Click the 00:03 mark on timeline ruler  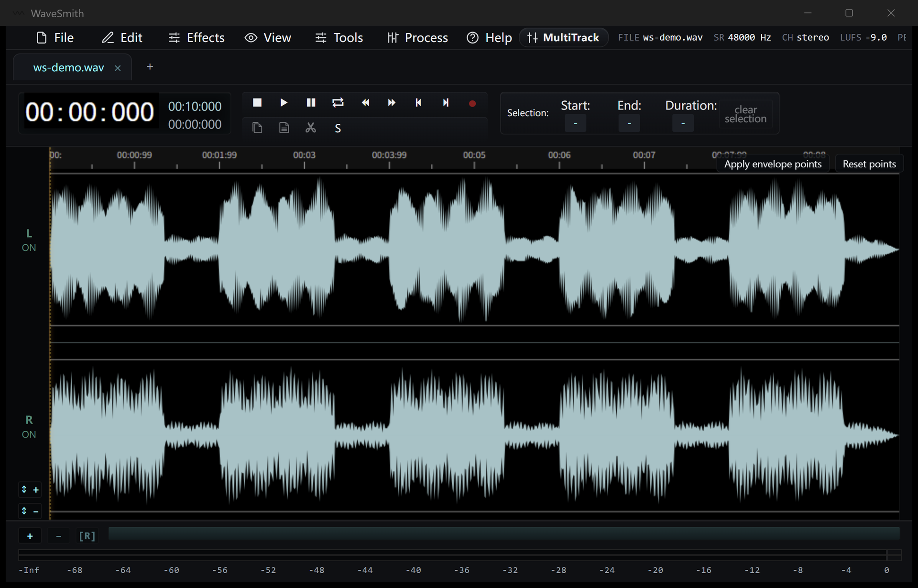click(x=304, y=155)
